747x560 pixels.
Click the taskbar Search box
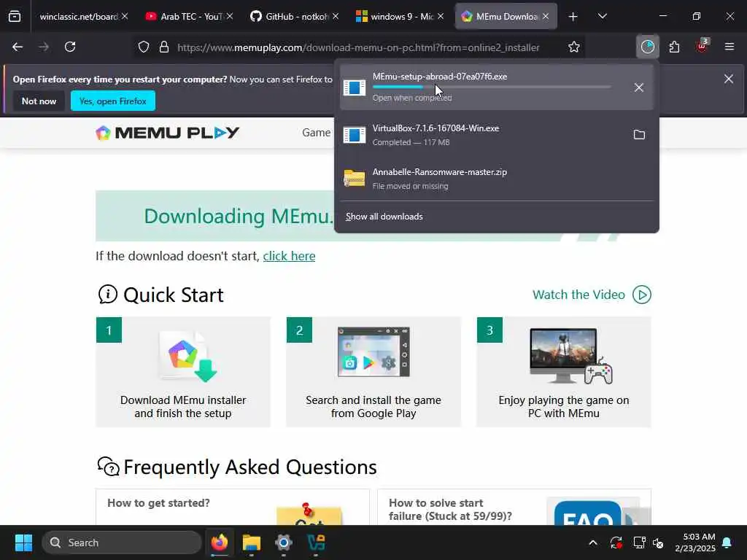(122, 542)
